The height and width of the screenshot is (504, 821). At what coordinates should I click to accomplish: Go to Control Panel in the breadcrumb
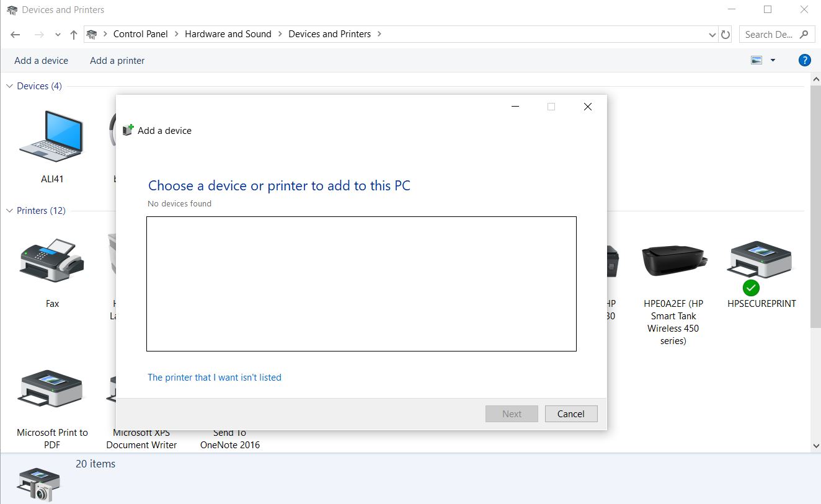(x=141, y=34)
